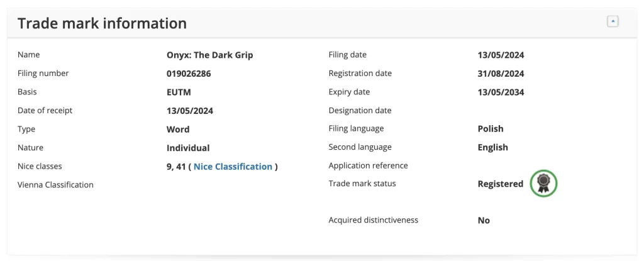Click the Trade mark information heading
644x261 pixels.
point(103,23)
